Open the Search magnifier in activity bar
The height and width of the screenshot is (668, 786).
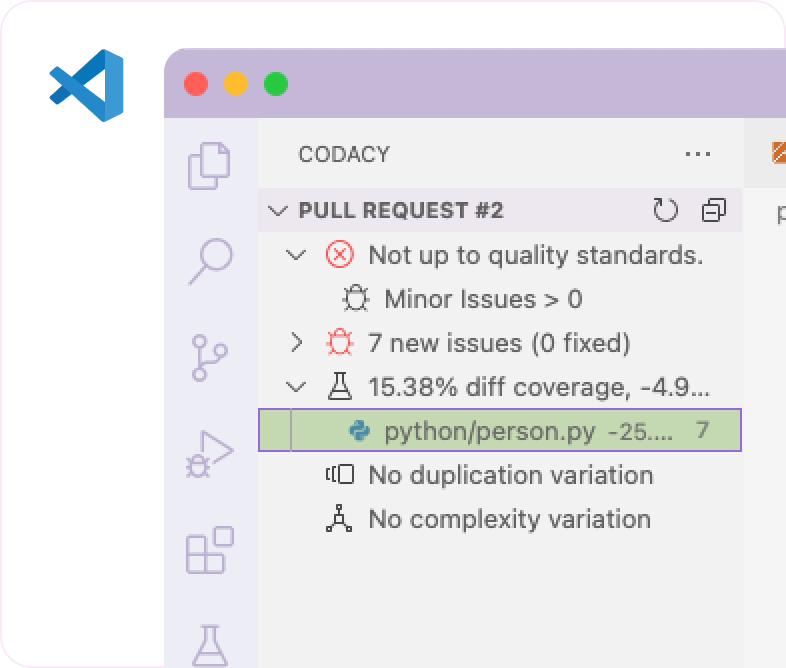(x=211, y=262)
